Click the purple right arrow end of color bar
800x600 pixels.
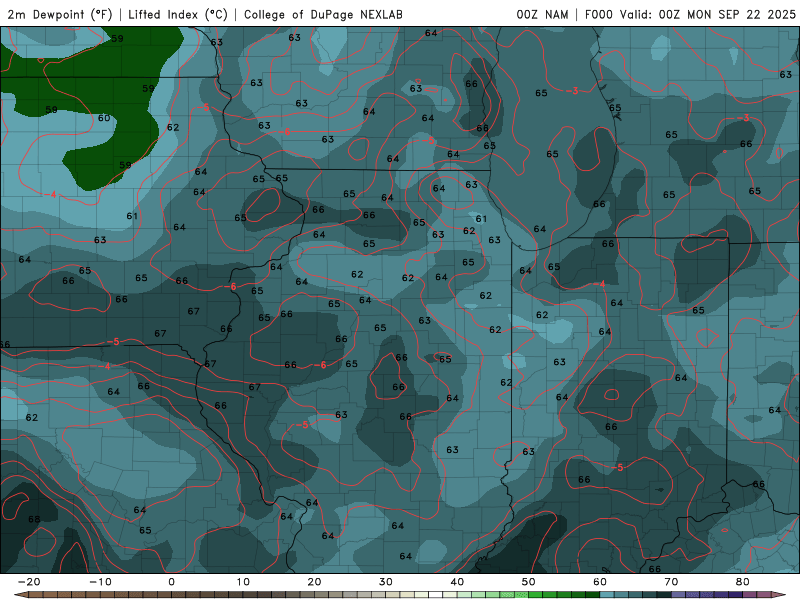[778, 595]
